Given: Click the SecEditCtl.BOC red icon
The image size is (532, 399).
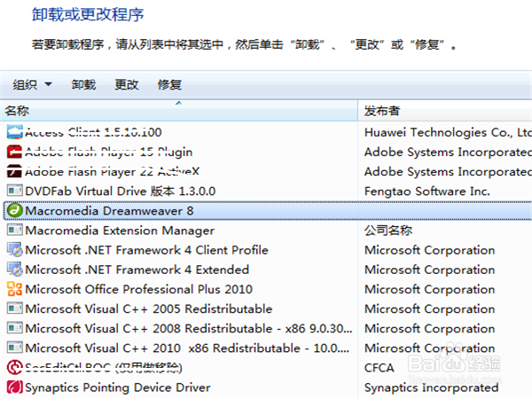Looking at the screenshot, I should click(13, 367).
